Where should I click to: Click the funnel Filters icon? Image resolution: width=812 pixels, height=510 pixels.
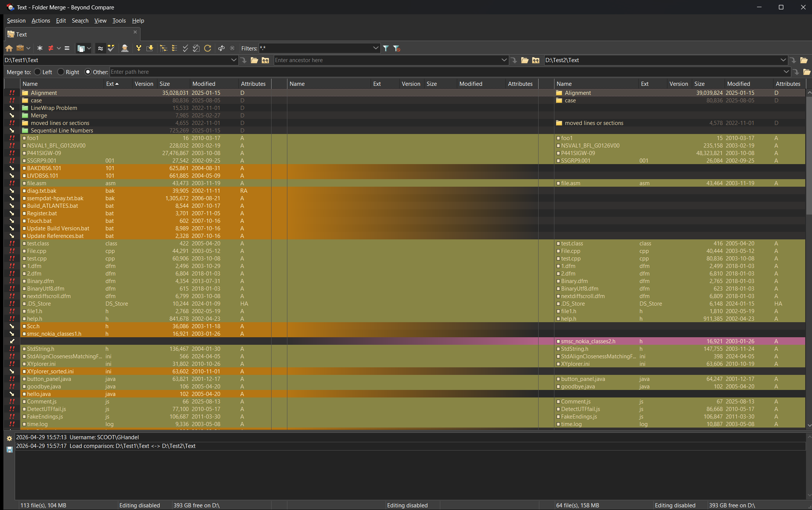386,48
